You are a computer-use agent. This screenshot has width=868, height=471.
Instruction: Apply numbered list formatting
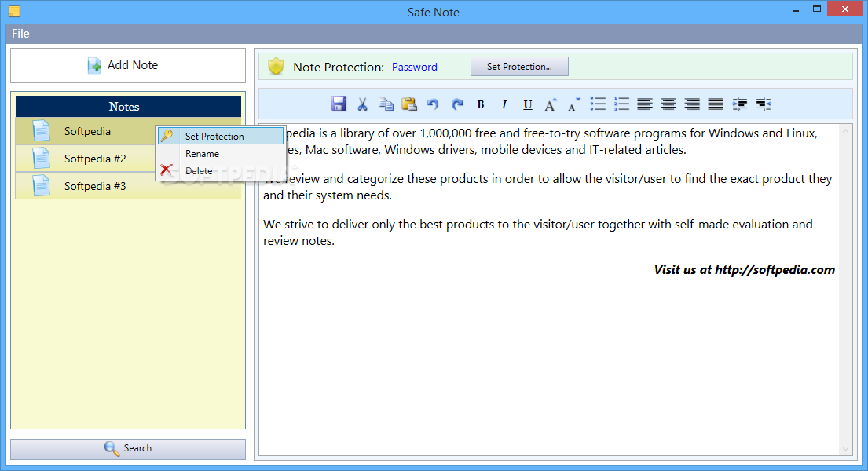[621, 104]
